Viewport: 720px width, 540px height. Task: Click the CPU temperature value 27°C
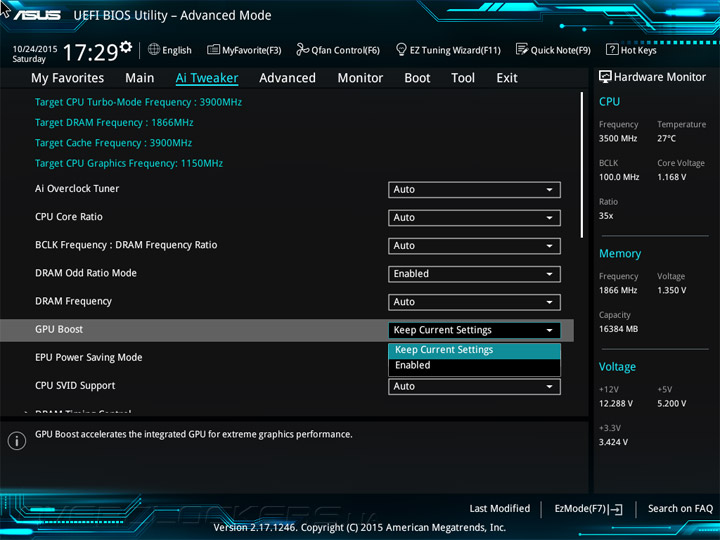pos(666,138)
